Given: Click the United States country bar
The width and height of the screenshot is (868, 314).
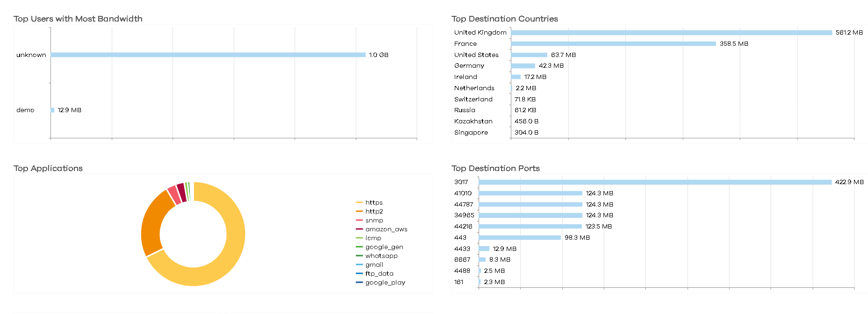Looking at the screenshot, I should (x=529, y=55).
